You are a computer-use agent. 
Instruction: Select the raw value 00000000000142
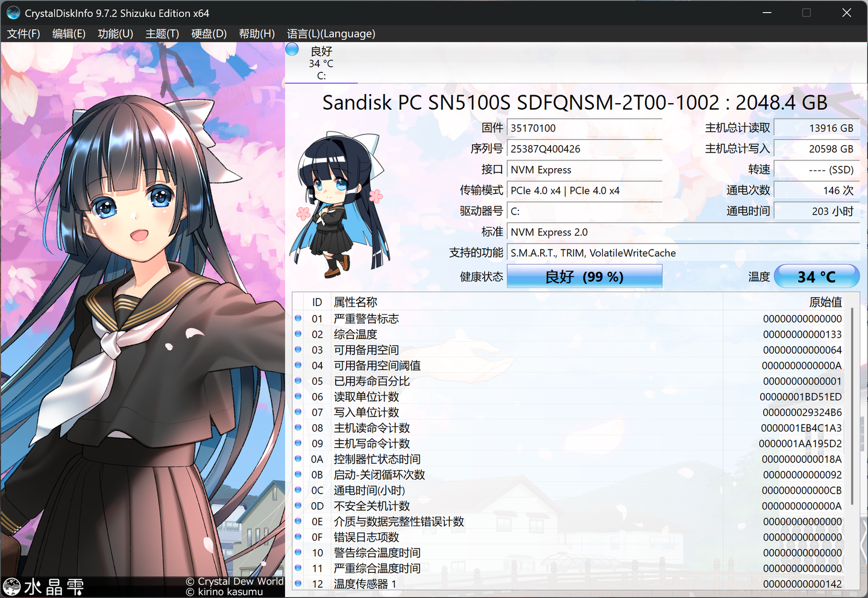pos(802,584)
